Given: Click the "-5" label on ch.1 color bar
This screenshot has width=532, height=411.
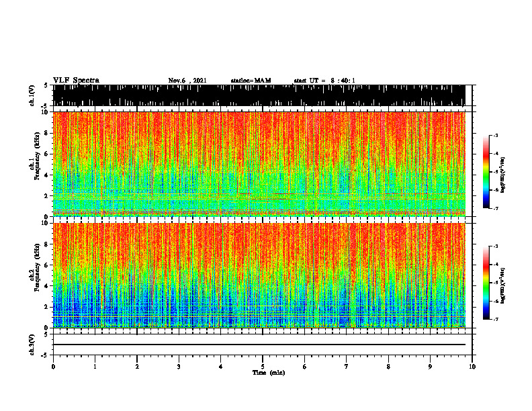Looking at the screenshot, I should pos(496,172).
